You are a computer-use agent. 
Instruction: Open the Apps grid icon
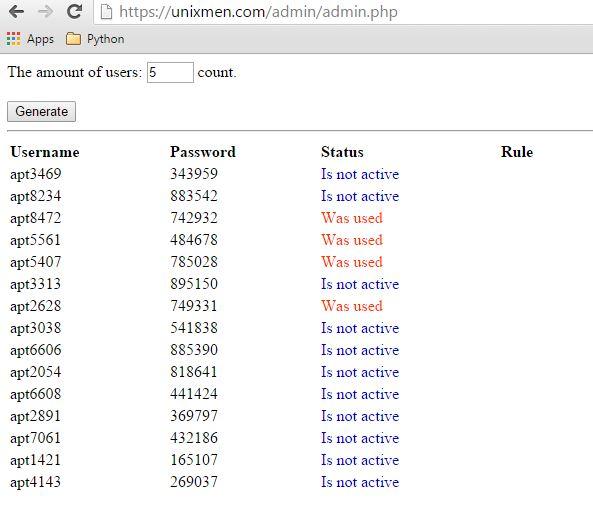click(x=13, y=39)
